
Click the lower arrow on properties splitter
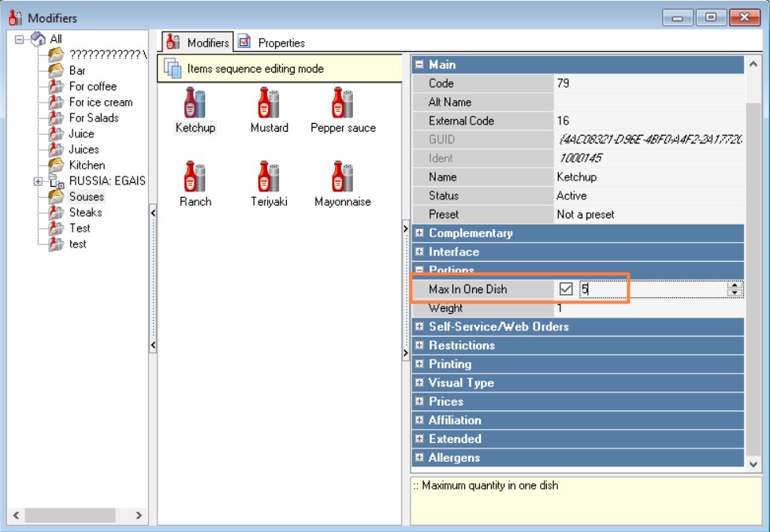[x=406, y=353]
